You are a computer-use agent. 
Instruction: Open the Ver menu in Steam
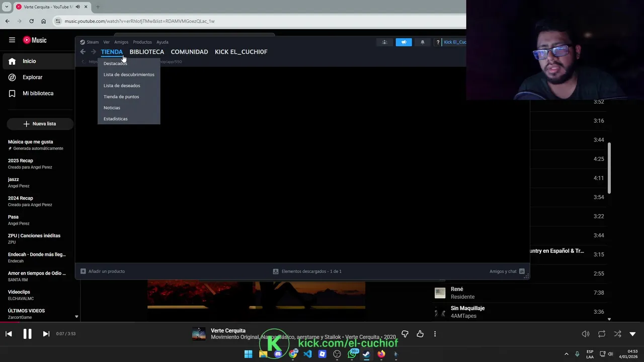[x=106, y=42]
